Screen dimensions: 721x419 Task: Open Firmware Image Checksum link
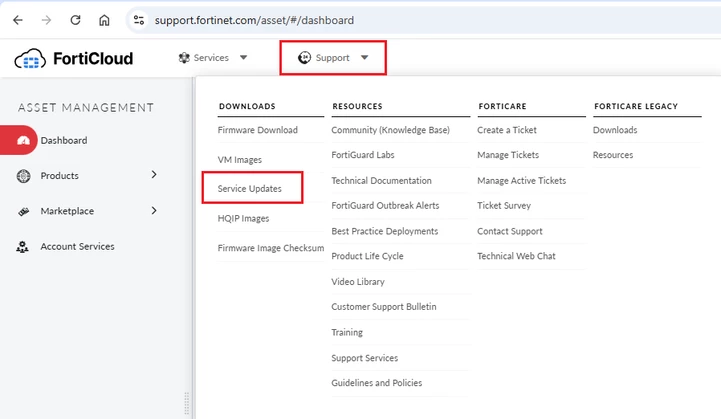(x=271, y=248)
